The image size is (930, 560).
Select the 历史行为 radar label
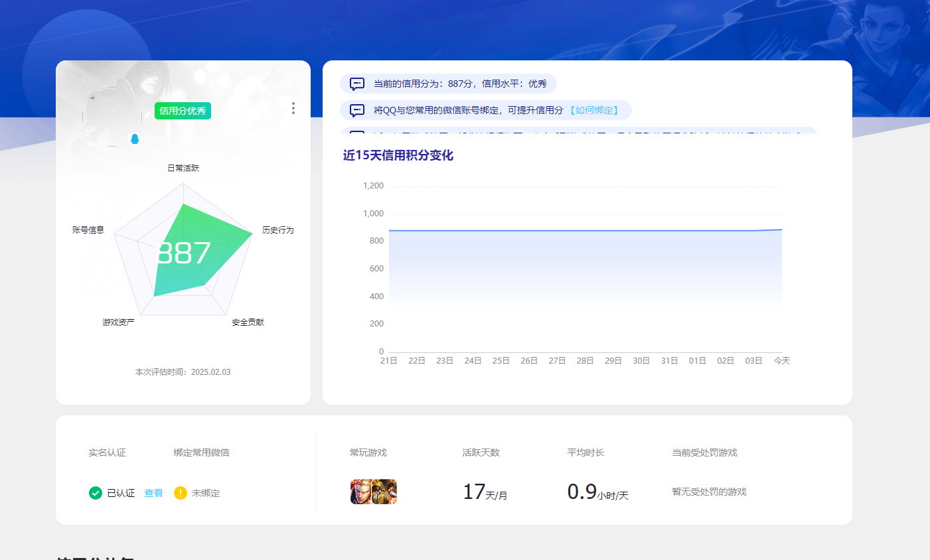[x=277, y=230]
